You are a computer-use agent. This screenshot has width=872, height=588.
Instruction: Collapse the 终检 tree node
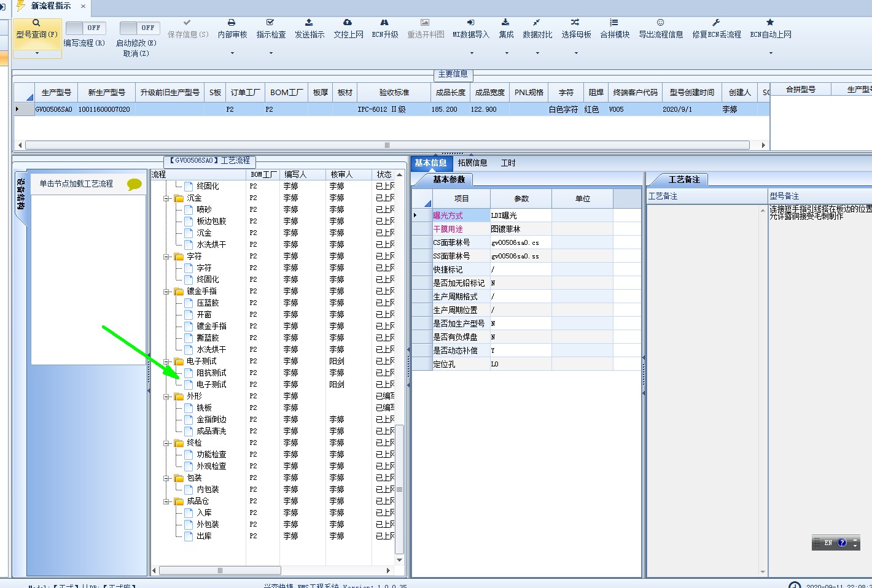(166, 443)
